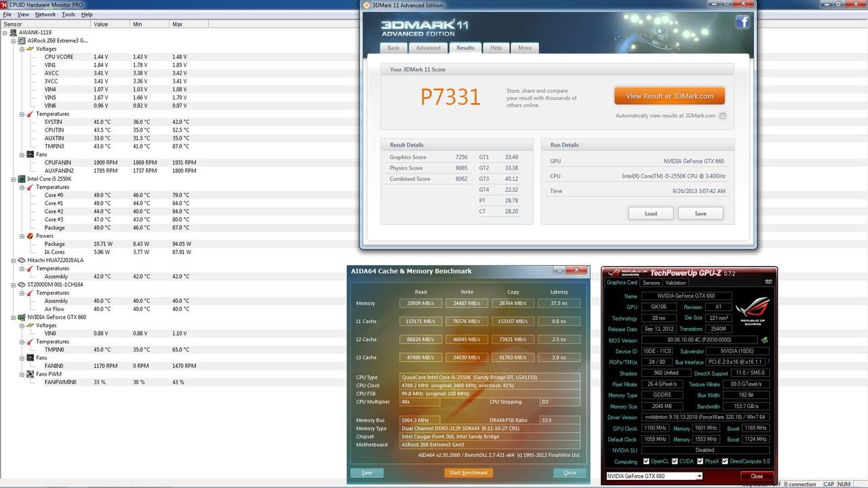Image resolution: width=868 pixels, height=488 pixels.
Task: Switch to the Basic tab in 3DMark 11
Action: click(x=393, y=47)
